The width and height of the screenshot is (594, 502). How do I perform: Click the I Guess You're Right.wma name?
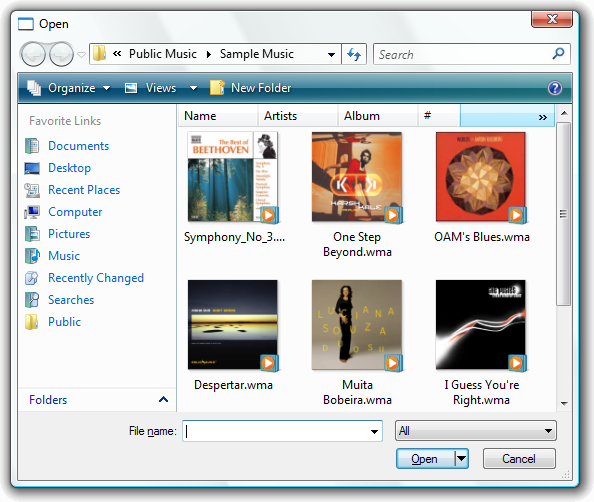pos(481,393)
